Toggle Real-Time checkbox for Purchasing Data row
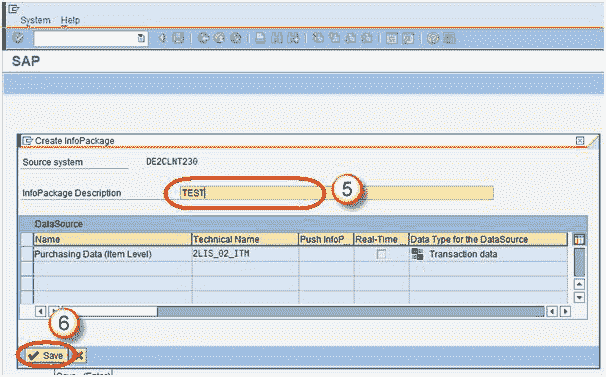Screen dimensions: 606x377 (x=381, y=254)
